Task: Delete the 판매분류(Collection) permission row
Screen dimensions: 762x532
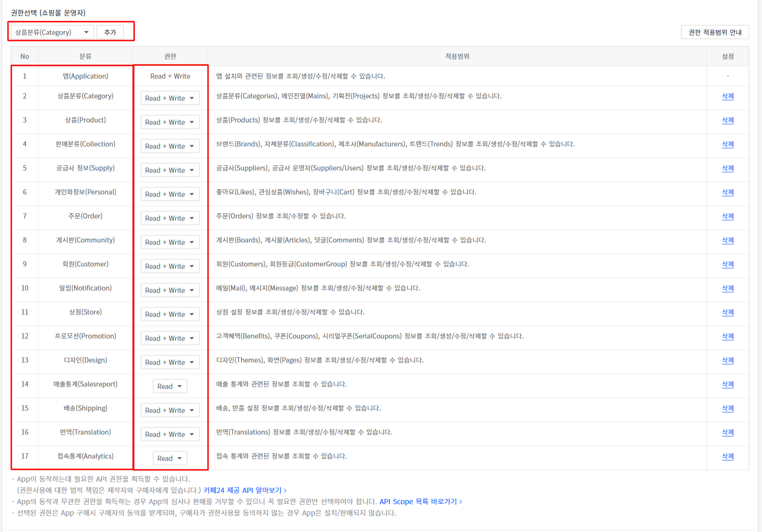Action: tap(728, 144)
